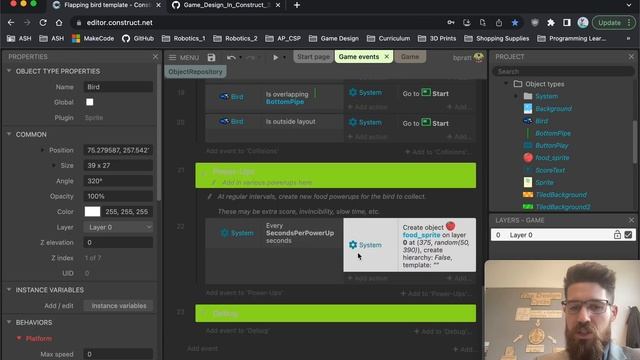Click the food_sprite link in action
Viewport: 640px width, 360px height.
click(x=421, y=235)
